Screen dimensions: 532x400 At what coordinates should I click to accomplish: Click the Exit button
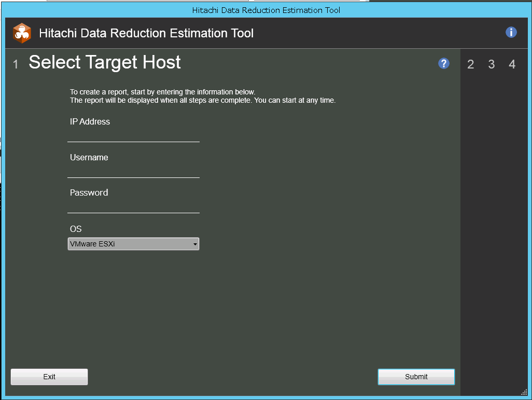click(49, 377)
